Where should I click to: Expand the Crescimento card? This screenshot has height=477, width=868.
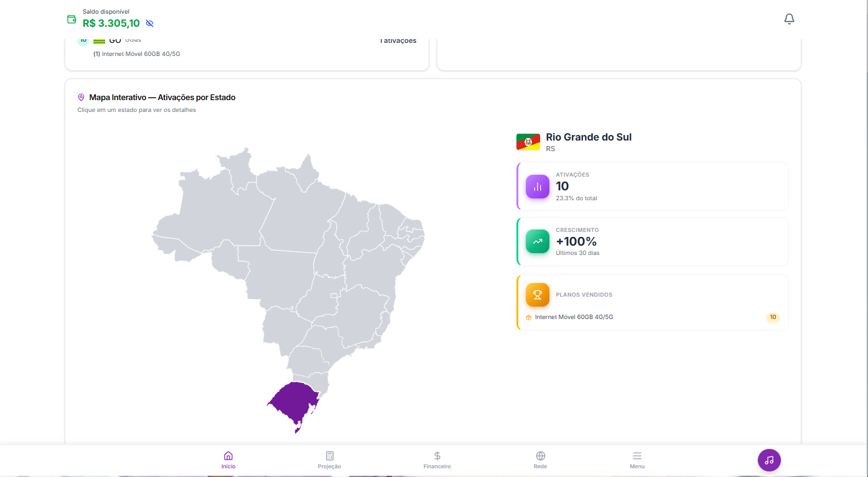(x=651, y=241)
